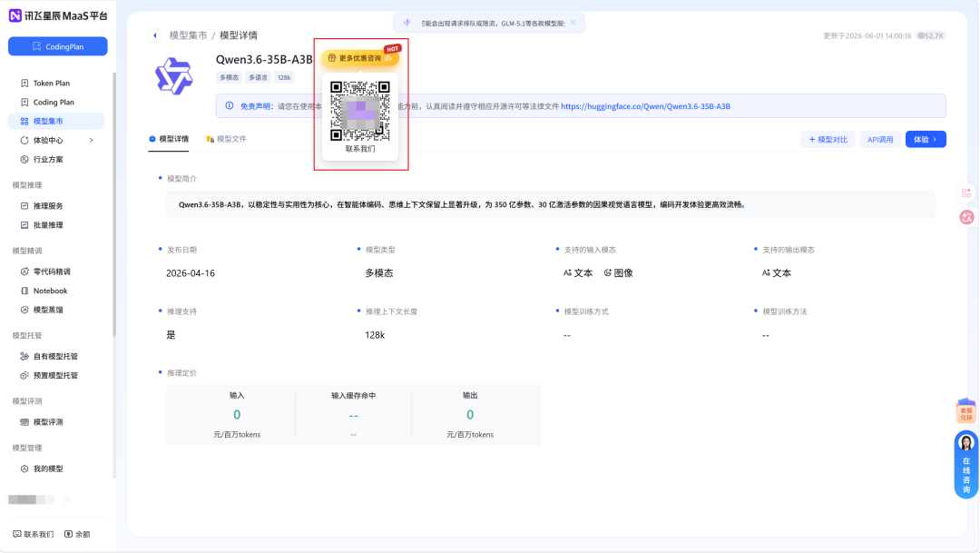Open 推理服务 in sidebar
This screenshot has width=980, height=553.
(x=48, y=206)
